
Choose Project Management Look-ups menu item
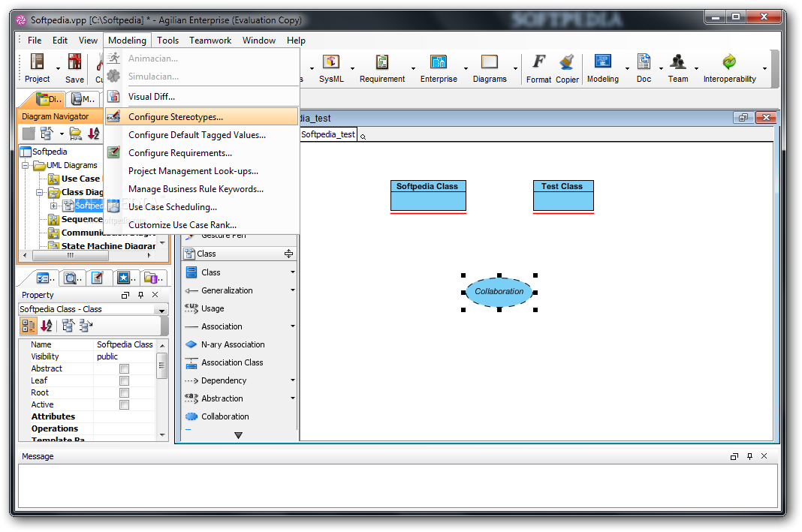pos(201,171)
